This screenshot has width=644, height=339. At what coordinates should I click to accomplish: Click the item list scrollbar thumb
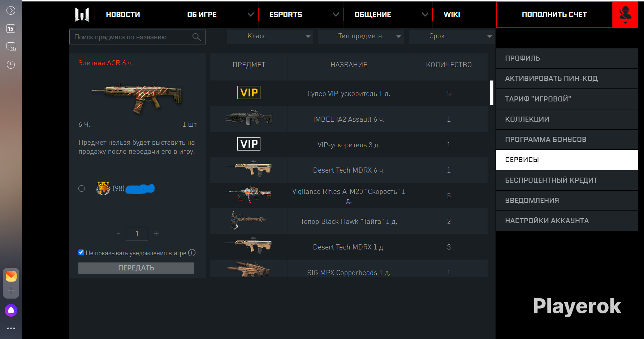coord(492,92)
